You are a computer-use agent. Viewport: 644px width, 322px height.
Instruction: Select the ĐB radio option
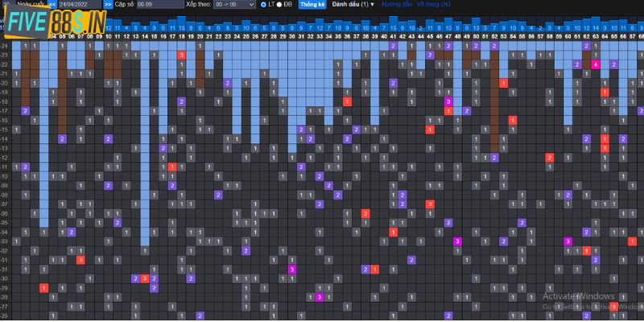279,4
